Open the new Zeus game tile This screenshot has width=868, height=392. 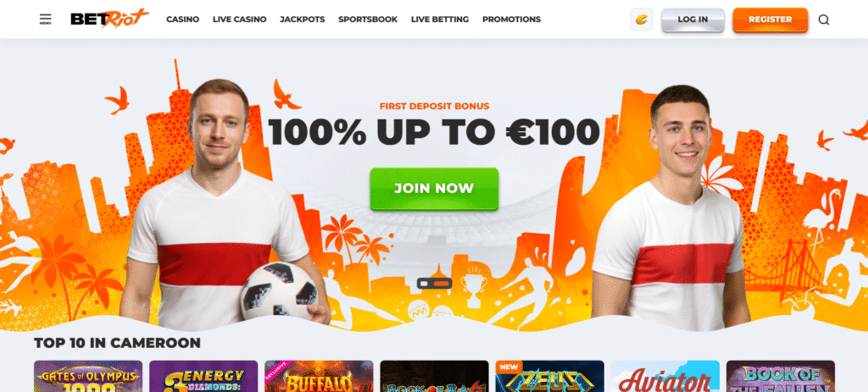(x=549, y=377)
